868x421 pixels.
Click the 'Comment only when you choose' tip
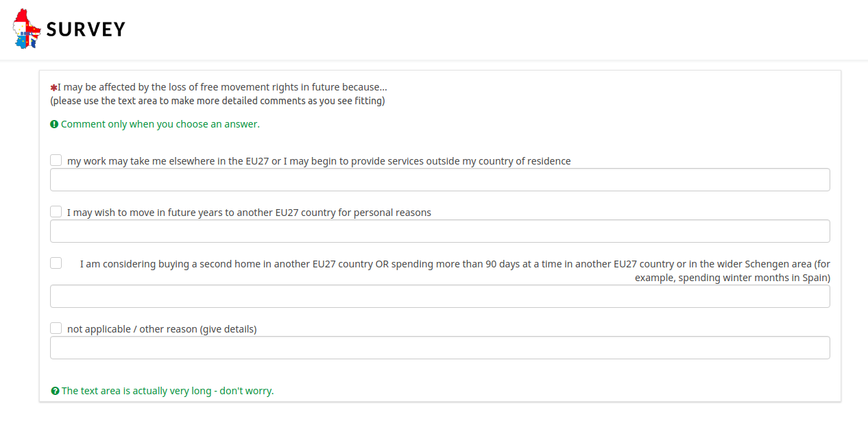(x=160, y=124)
